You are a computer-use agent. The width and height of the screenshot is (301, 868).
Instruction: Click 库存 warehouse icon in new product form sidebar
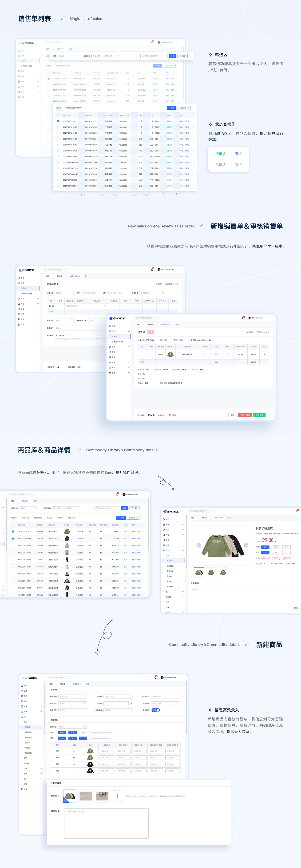tap(22, 701)
